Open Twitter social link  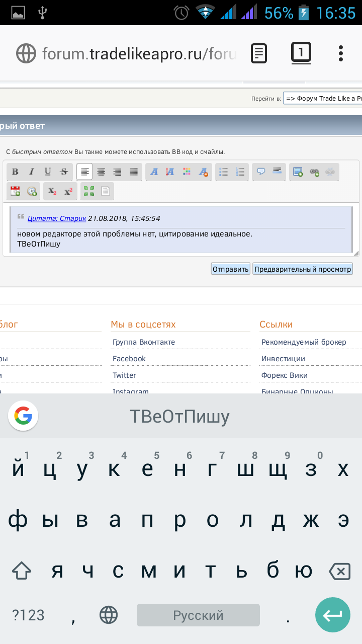(x=124, y=375)
